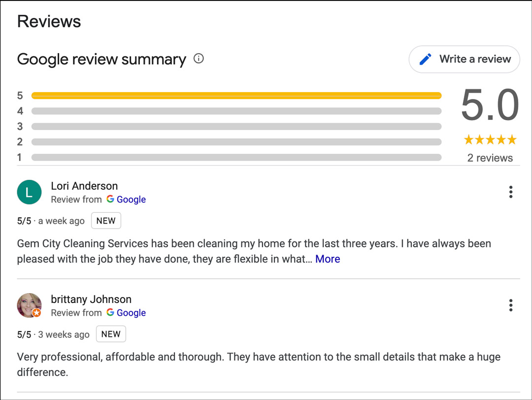Select the five-star rating icons

(490, 139)
